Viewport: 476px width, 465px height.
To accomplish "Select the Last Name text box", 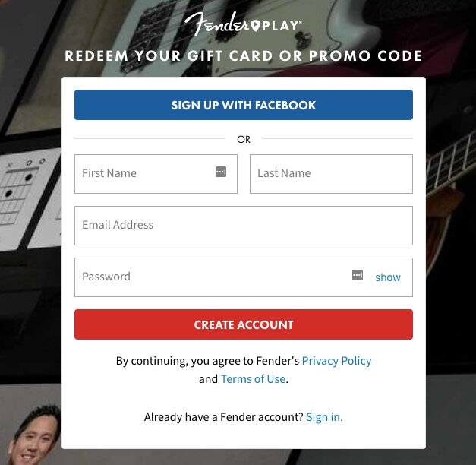I will (330, 174).
